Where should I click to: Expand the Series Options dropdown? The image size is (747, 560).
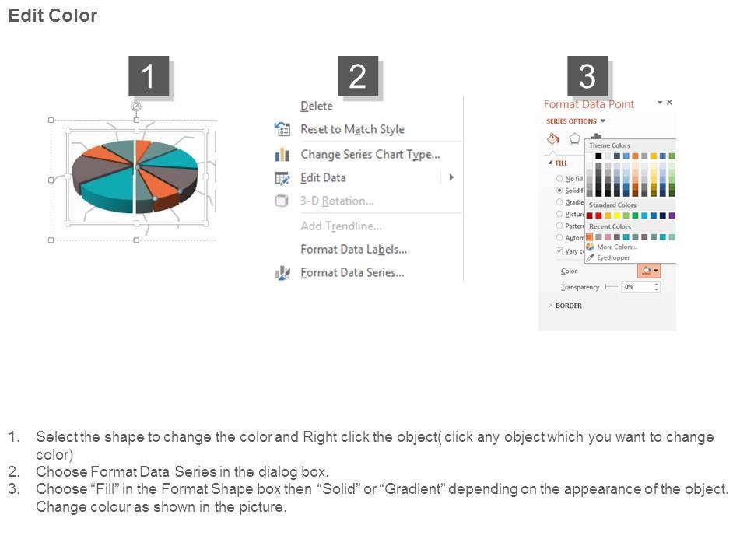tap(602, 121)
